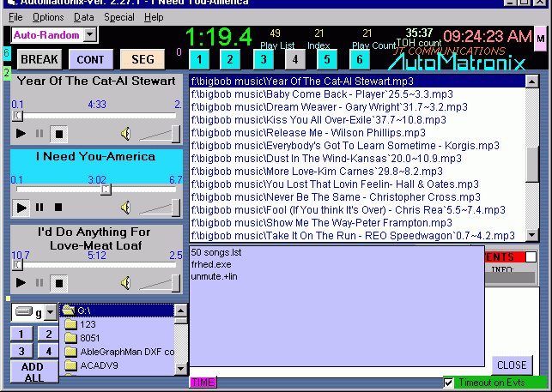Stop the Meat Loaf player
Screen dimensions: 552x392
[58, 282]
